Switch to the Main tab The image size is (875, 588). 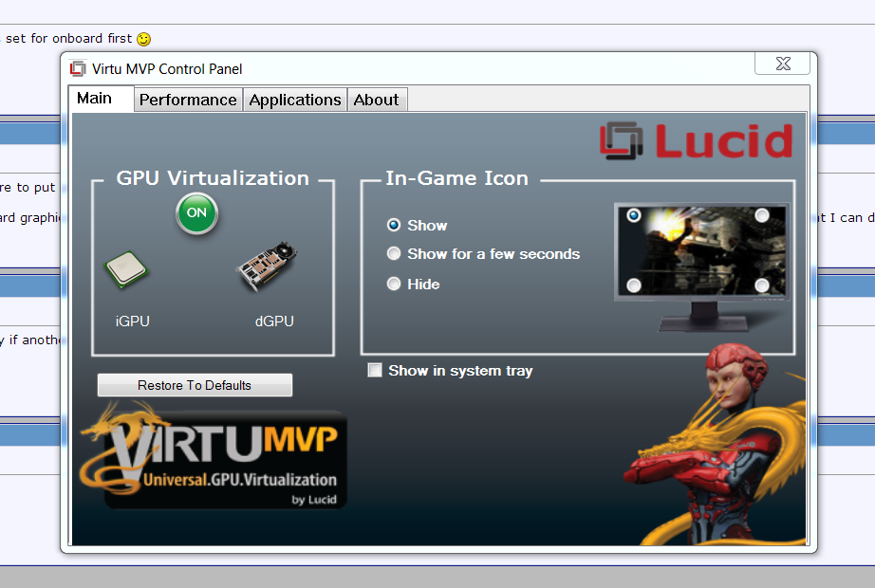(x=101, y=99)
